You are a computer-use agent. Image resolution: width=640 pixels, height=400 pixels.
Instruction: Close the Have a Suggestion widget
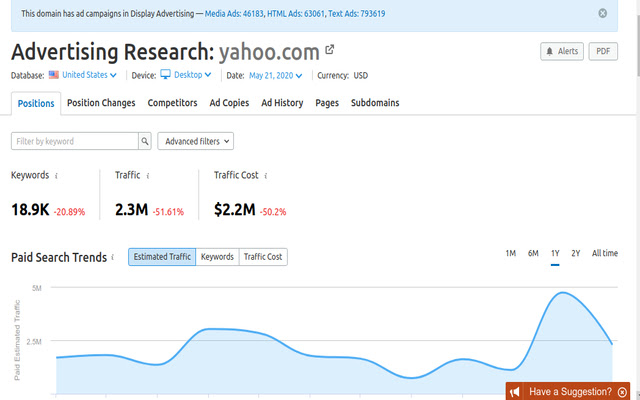coord(622,392)
